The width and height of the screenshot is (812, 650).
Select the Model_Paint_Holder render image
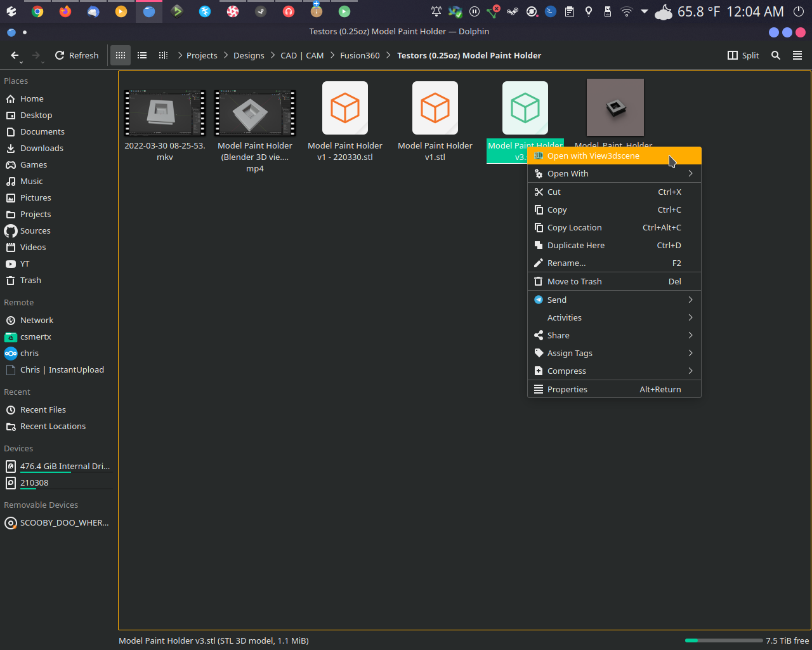[x=615, y=107]
